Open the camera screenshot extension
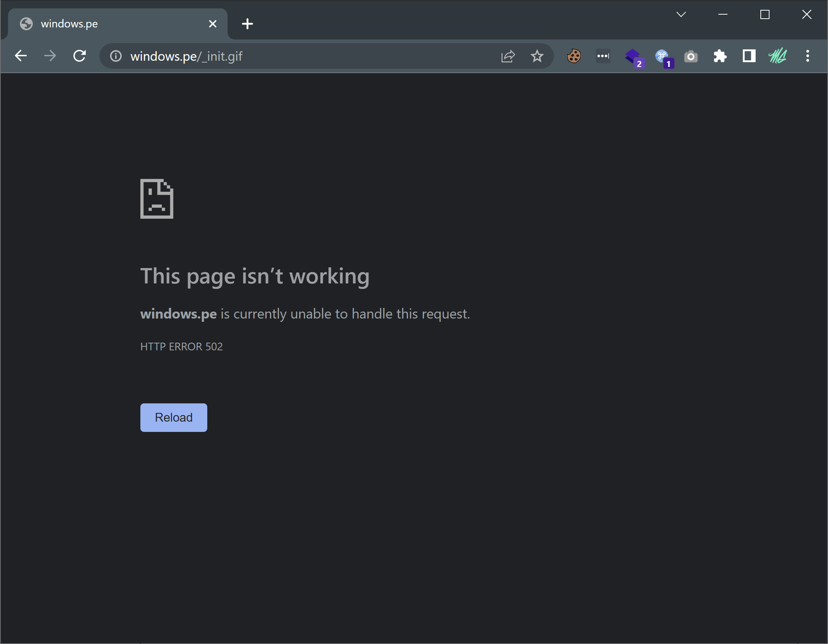The width and height of the screenshot is (828, 644). [x=691, y=57]
